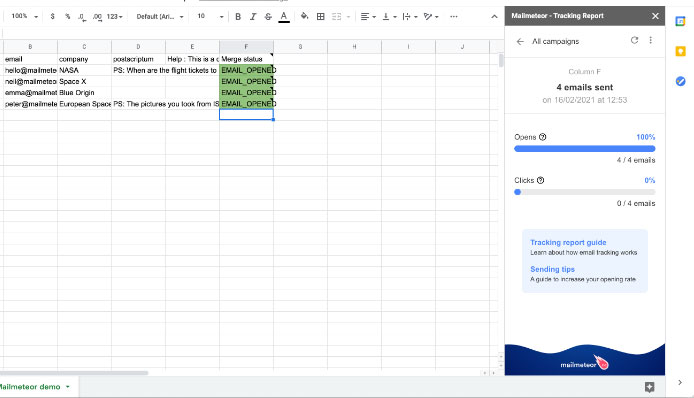Click Clicks help question icon
The height and width of the screenshot is (398, 694).
pos(540,180)
